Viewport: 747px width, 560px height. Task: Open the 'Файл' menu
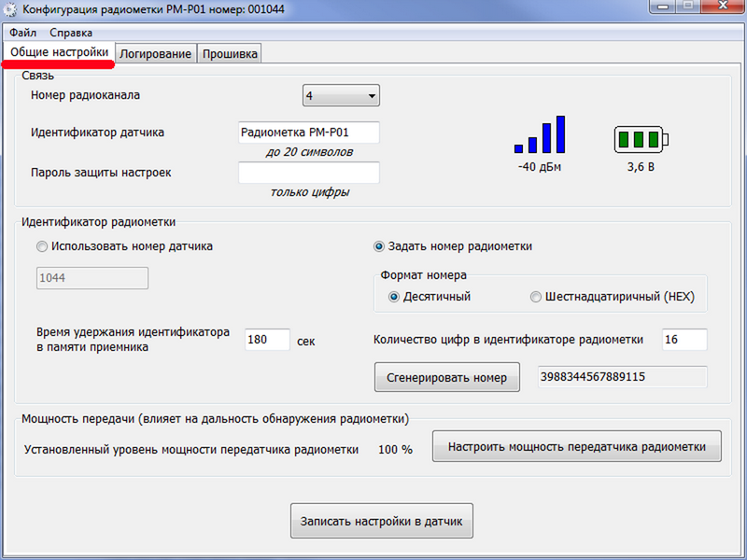[22, 33]
